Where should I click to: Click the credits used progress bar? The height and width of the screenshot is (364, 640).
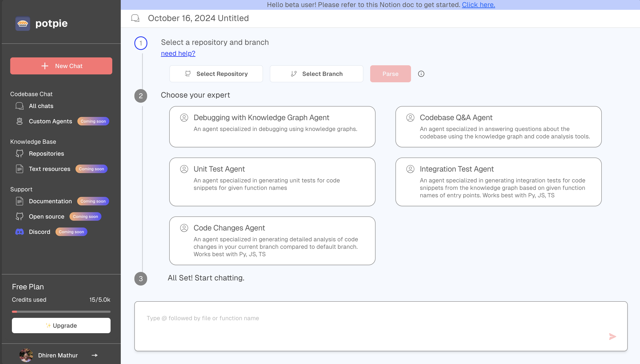(61, 311)
